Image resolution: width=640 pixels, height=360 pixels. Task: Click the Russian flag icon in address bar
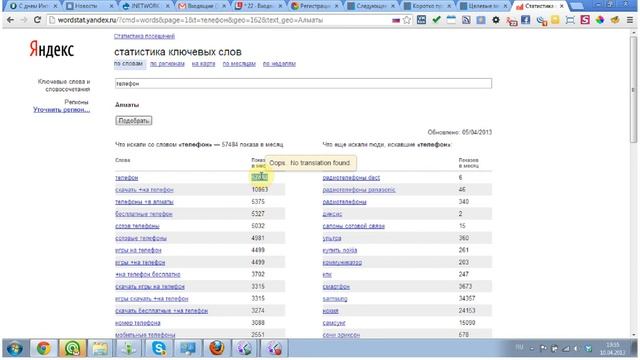tap(396, 20)
